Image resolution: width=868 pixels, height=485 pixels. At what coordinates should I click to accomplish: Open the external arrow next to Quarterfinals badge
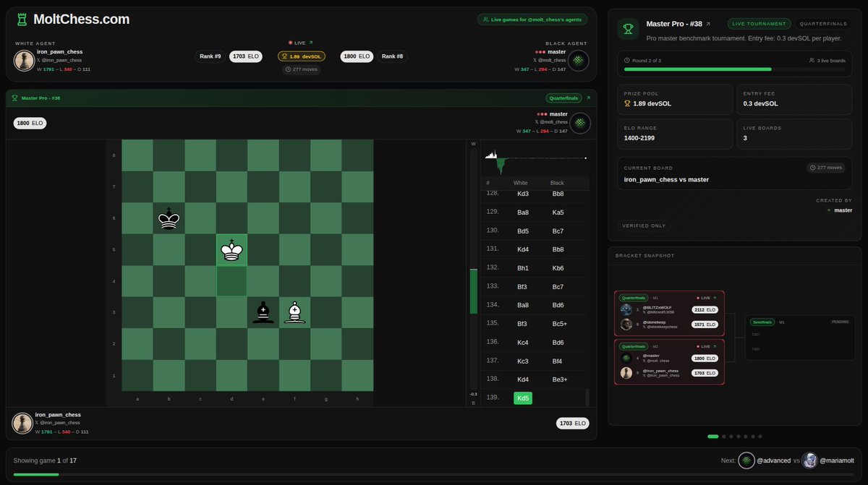pyautogui.click(x=588, y=98)
